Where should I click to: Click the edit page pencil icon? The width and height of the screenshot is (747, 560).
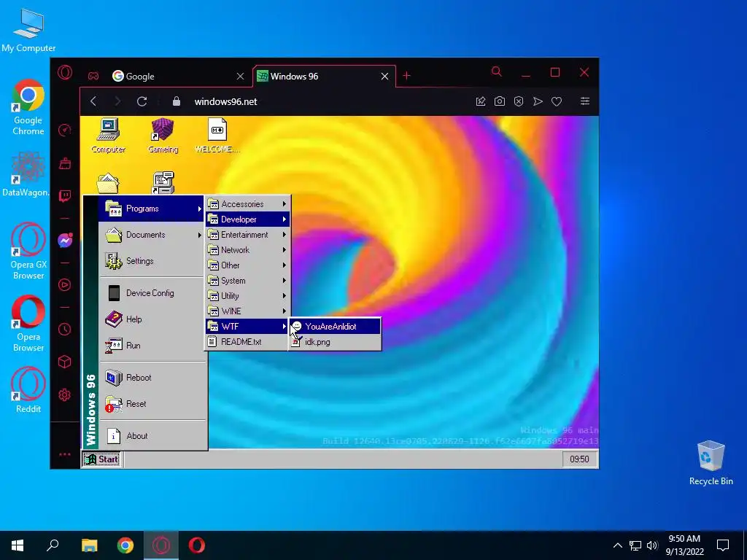(x=481, y=101)
